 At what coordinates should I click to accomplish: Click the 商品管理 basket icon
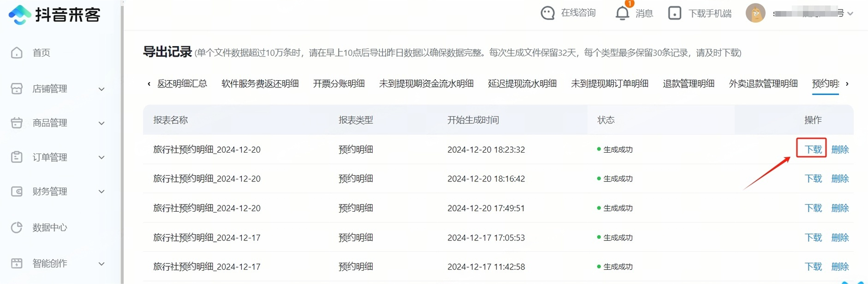(17, 123)
